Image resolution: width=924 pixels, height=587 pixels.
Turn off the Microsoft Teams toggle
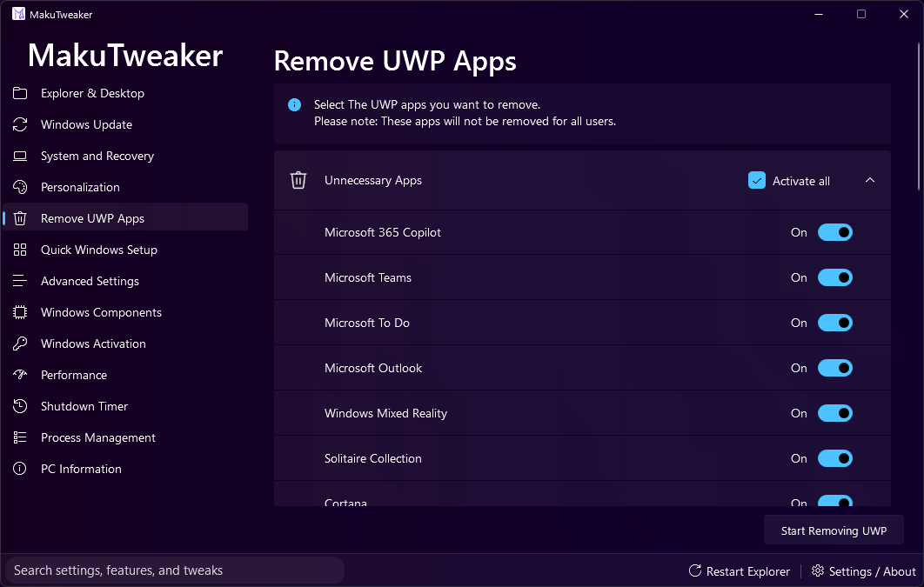(x=835, y=278)
